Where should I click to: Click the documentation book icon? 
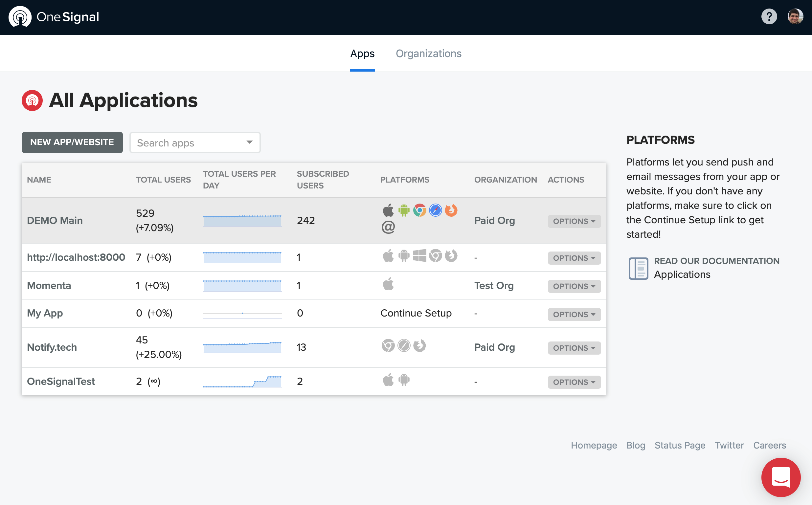click(x=638, y=268)
